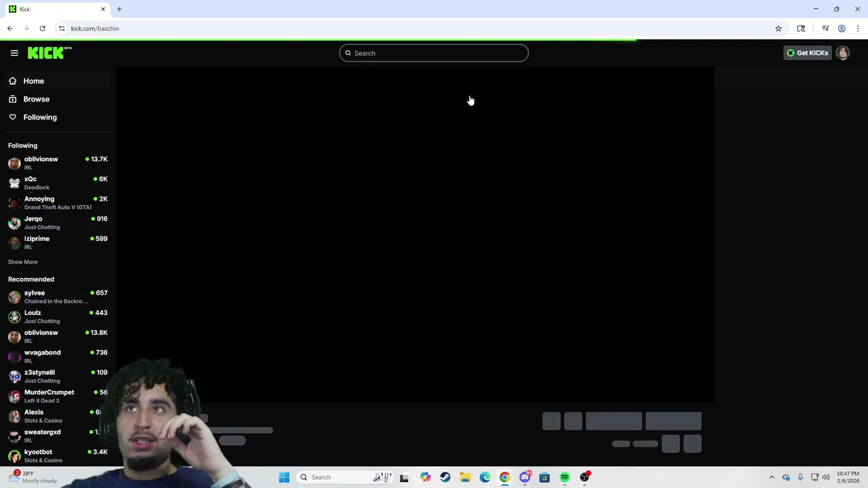Open Steam from the taskbar

point(445,477)
